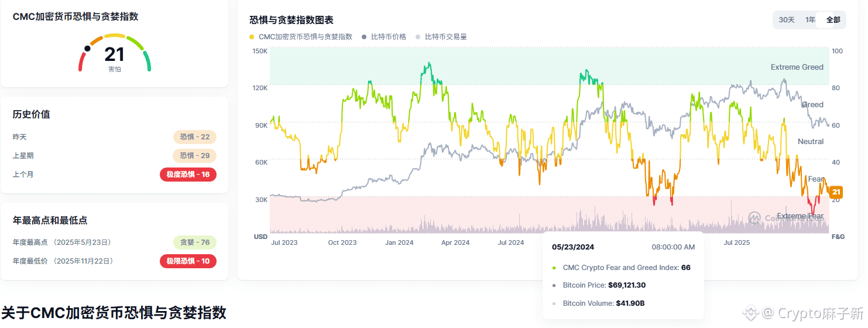This screenshot has height=328, width=868.
Task: Click the 上个月 row label
Action: tap(23, 175)
